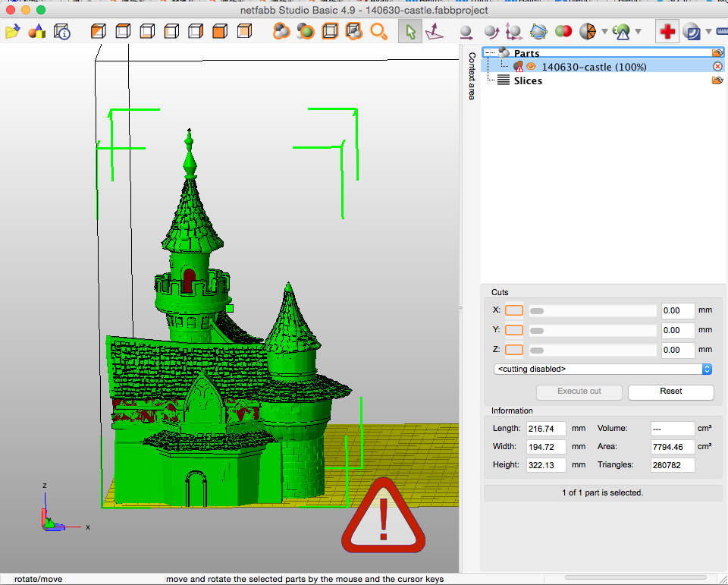Open the cut tool with the pie-sphere icon
This screenshot has height=585, width=728.
[588, 32]
